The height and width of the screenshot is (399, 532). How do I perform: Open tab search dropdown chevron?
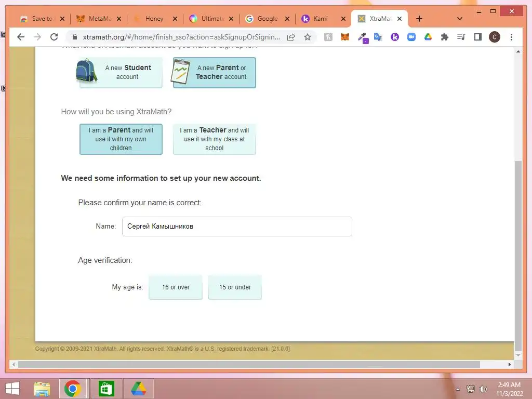click(460, 19)
